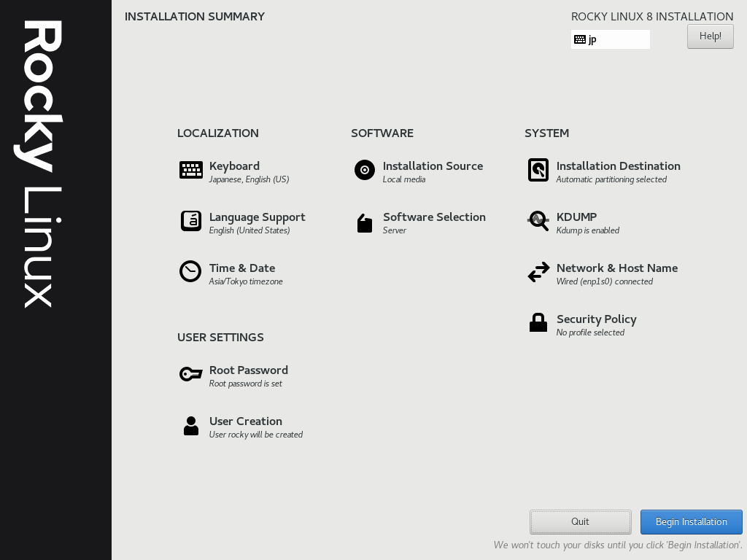This screenshot has width=747, height=560.
Task: Open the Help! panel
Action: pyautogui.click(x=710, y=36)
